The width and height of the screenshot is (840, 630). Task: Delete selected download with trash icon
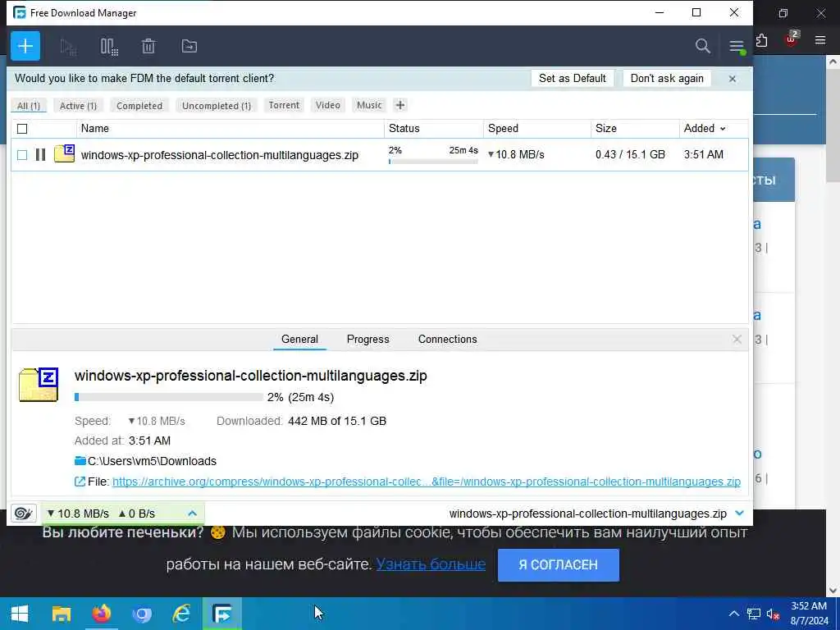coord(148,47)
